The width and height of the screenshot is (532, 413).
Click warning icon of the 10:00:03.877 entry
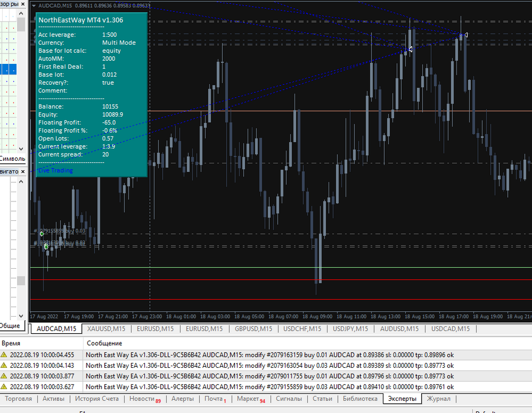[x=4, y=376]
